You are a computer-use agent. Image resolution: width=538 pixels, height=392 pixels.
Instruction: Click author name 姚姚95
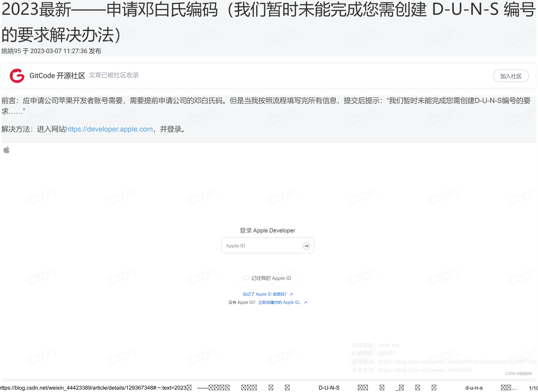tap(11, 51)
